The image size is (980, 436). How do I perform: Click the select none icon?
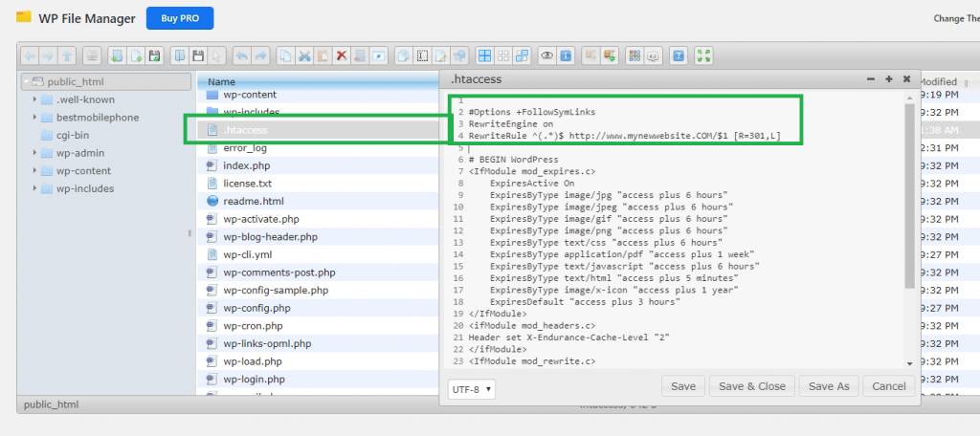pos(503,55)
